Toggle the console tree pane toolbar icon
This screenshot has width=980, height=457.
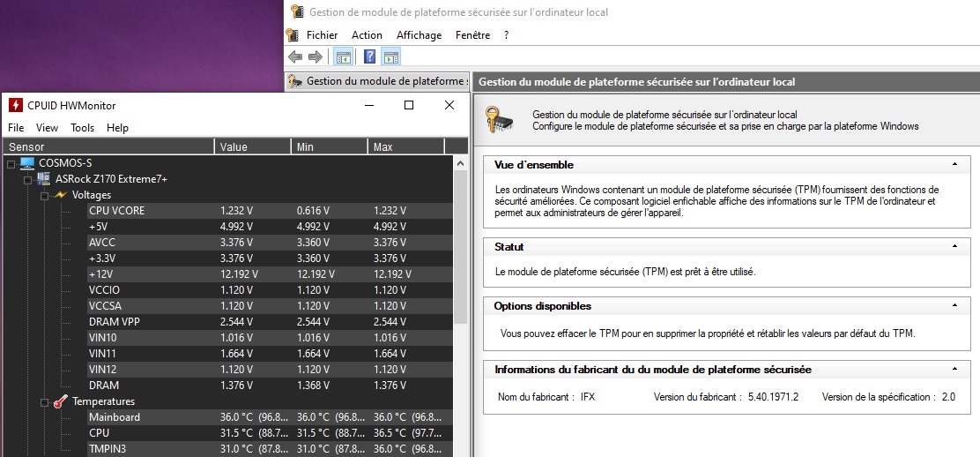click(344, 57)
